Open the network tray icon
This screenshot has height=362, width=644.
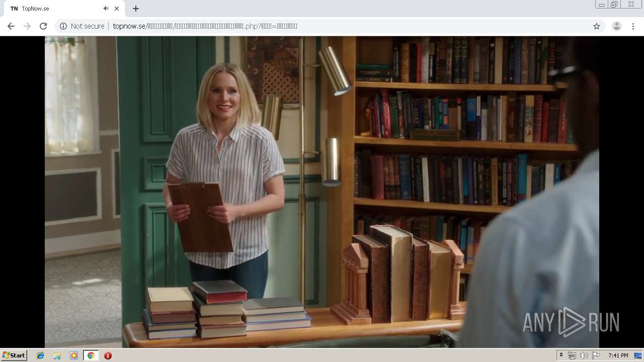point(572,355)
